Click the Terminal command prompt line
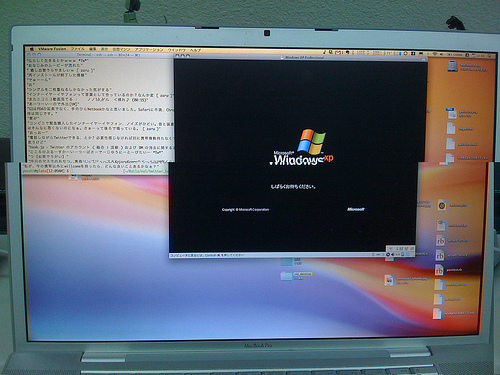 pos(47,171)
